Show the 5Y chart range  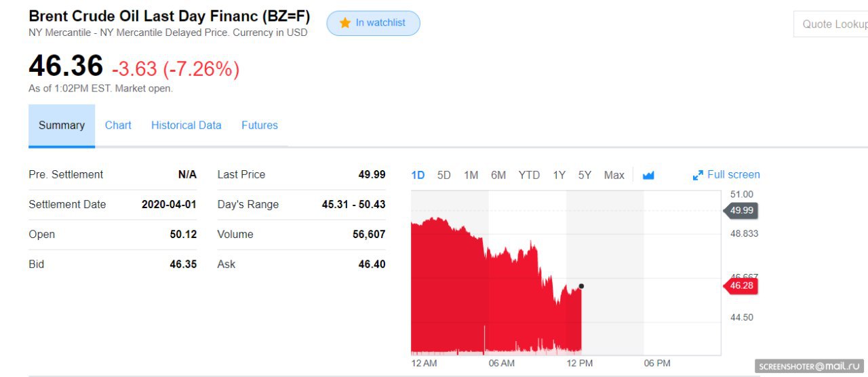pyautogui.click(x=585, y=175)
